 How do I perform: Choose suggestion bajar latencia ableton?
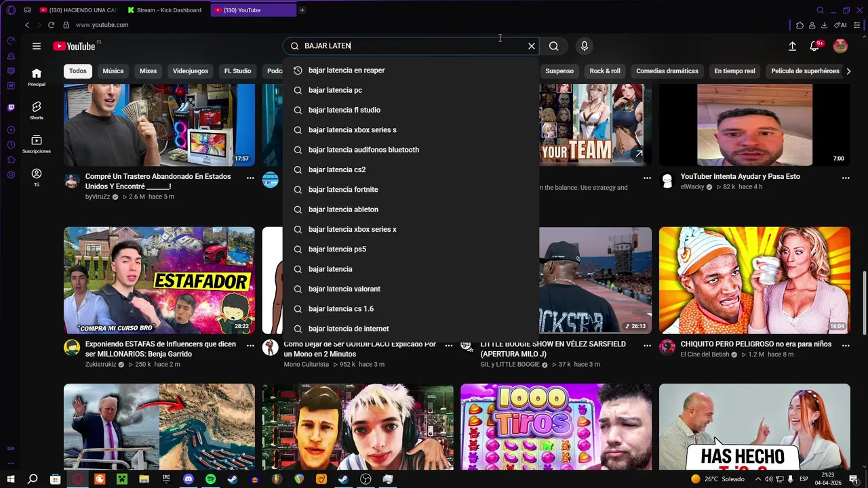pyautogui.click(x=411, y=209)
